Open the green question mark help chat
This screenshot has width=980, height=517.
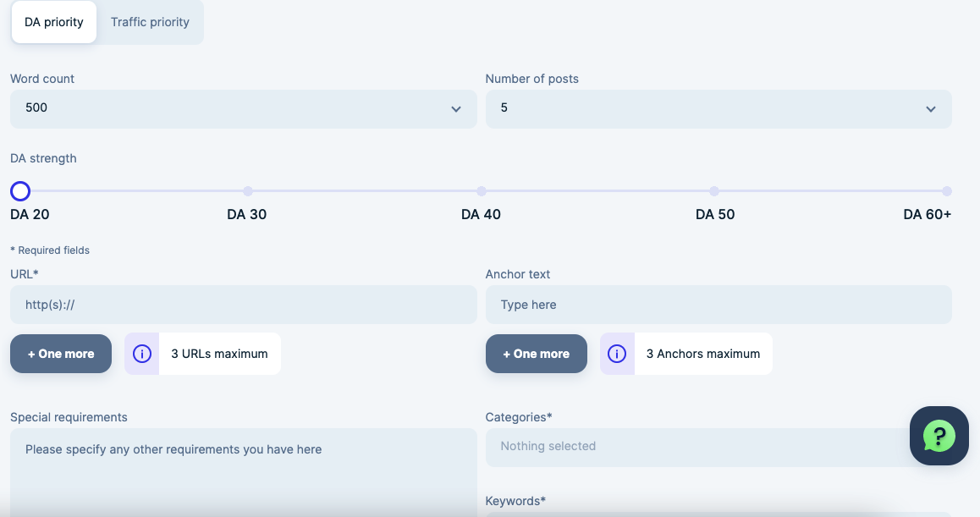coord(939,436)
